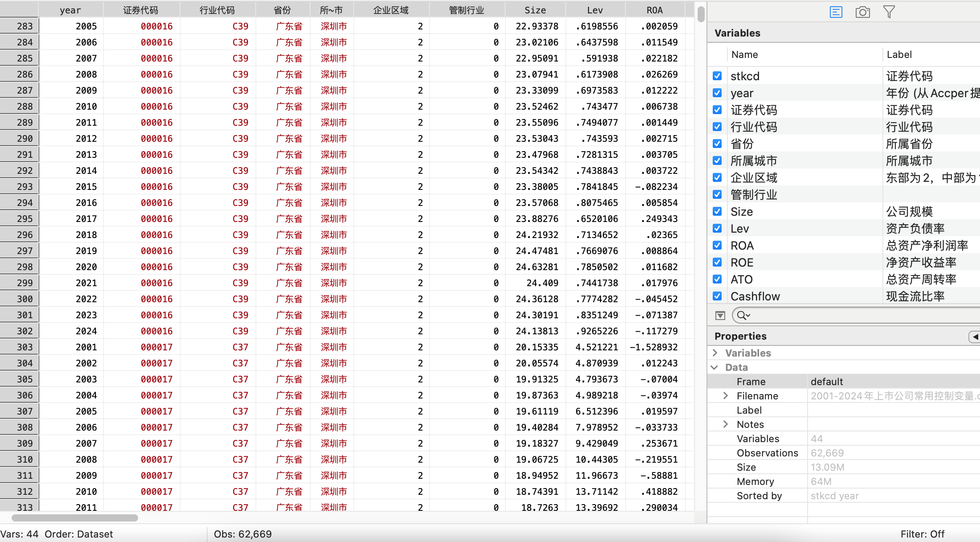
Task: Click the variables filter menu triangle icon
Action: [720, 316]
